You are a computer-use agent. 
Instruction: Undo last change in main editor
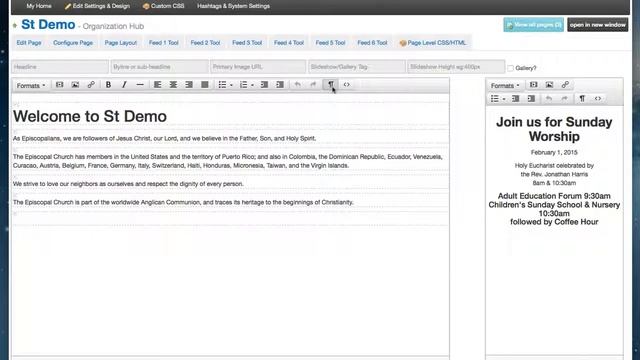298,85
